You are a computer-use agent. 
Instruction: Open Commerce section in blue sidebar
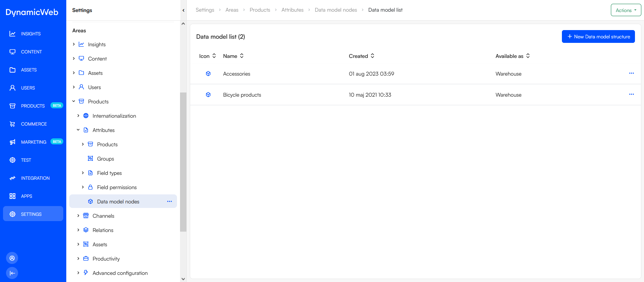click(x=33, y=124)
